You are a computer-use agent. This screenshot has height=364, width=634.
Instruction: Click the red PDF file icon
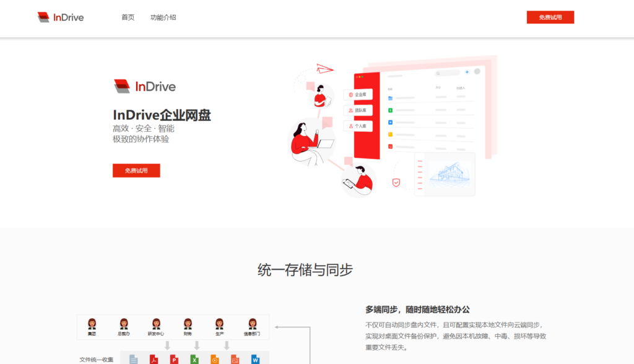pos(154,359)
